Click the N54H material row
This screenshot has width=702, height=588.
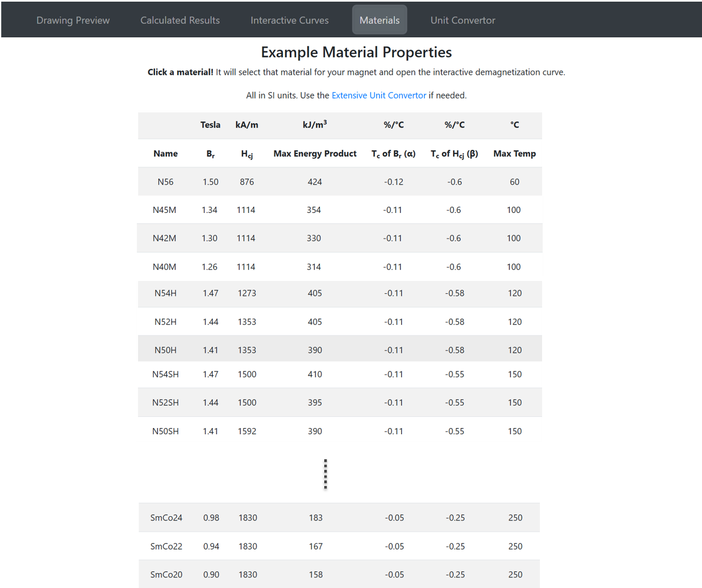tap(165, 293)
